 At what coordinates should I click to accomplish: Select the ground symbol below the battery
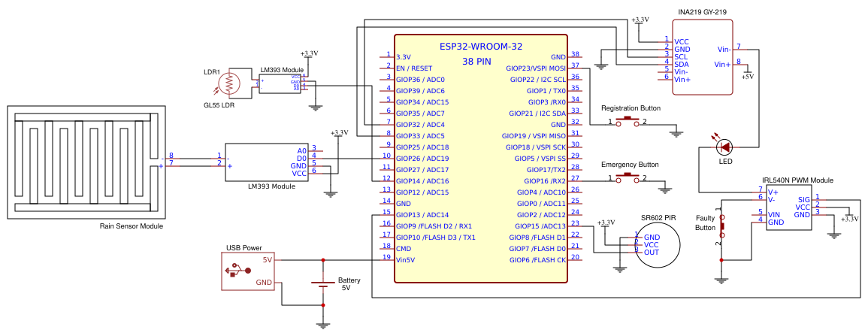pyautogui.click(x=322, y=325)
